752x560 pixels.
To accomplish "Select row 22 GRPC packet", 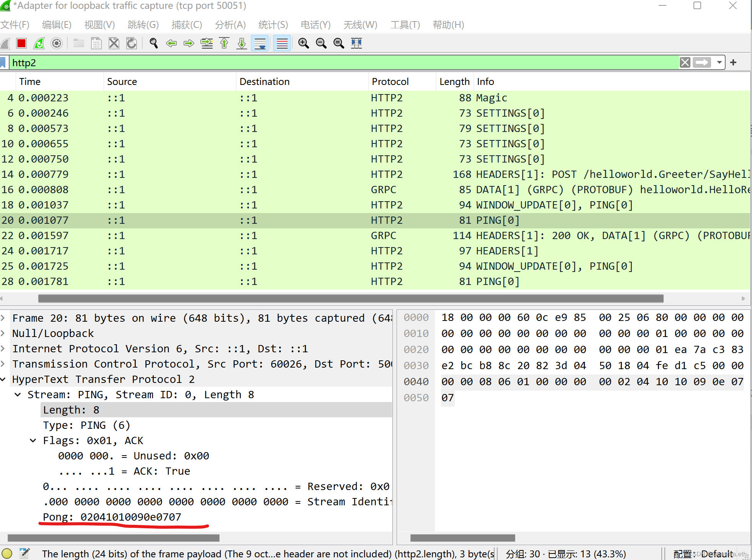I will point(376,235).
